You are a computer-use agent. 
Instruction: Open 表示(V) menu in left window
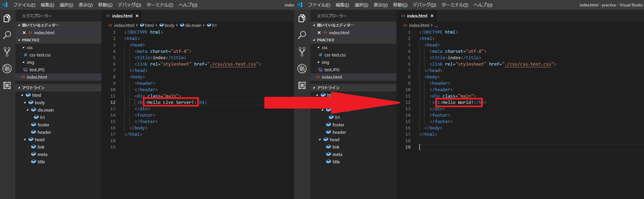pyautogui.click(x=86, y=5)
